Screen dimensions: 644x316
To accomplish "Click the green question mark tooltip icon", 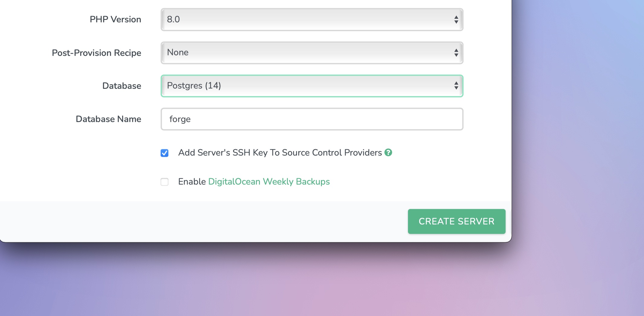I will point(389,153).
